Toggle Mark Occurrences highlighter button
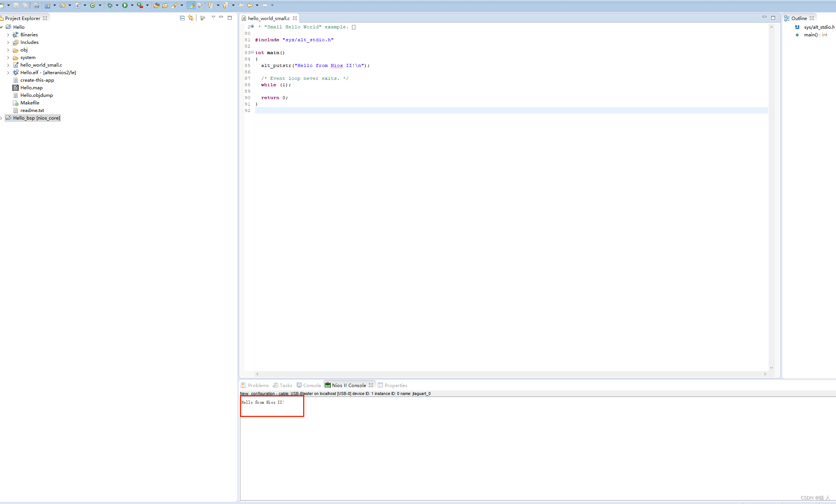 pos(191,5)
